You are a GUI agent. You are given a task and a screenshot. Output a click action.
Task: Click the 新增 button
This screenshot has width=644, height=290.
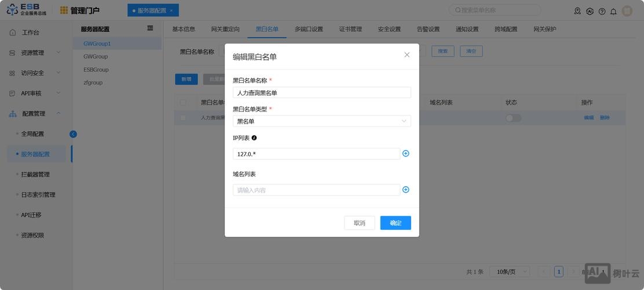(x=186, y=79)
